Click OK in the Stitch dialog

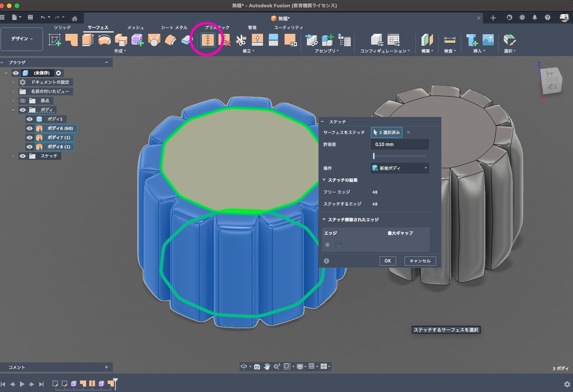click(388, 261)
